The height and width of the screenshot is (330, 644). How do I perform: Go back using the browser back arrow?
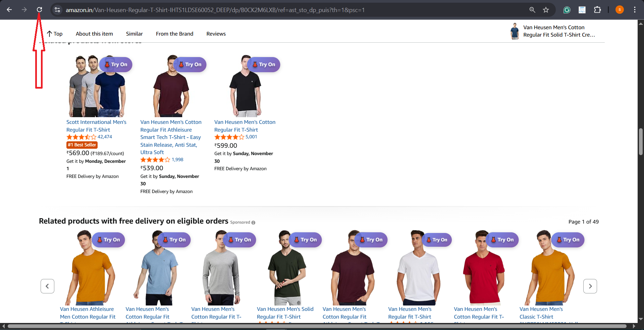tap(9, 10)
